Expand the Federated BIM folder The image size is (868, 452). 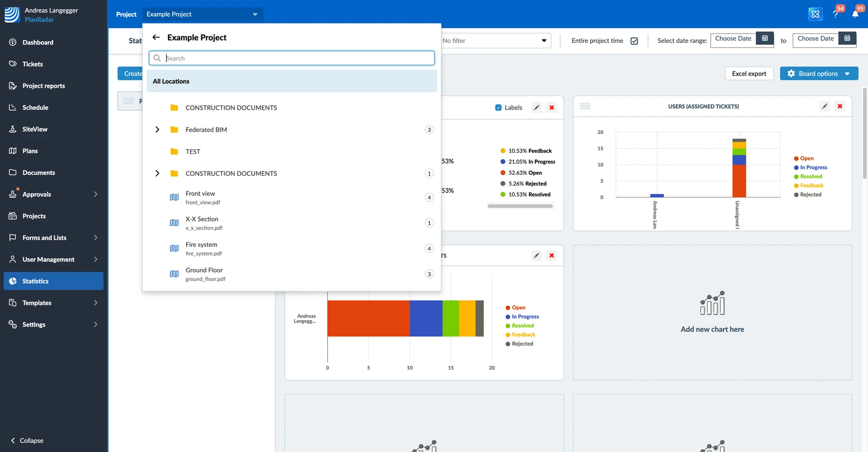[x=157, y=130]
